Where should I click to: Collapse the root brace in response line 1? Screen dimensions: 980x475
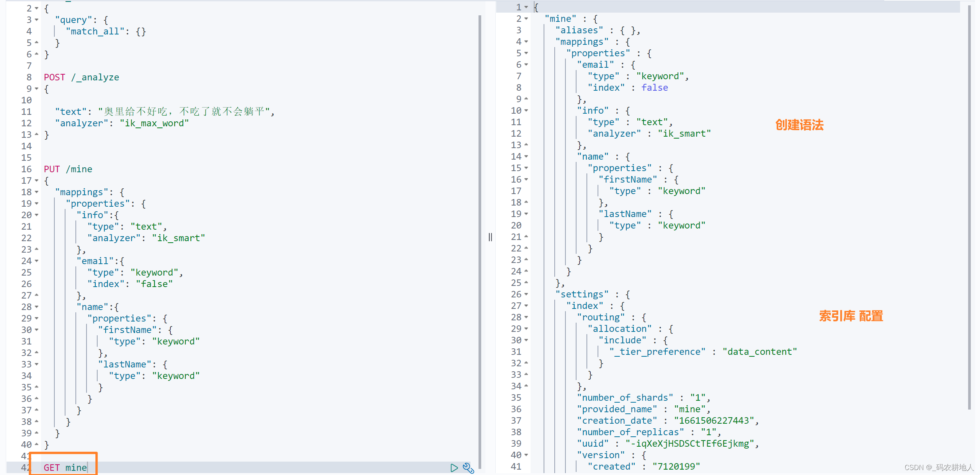click(526, 7)
